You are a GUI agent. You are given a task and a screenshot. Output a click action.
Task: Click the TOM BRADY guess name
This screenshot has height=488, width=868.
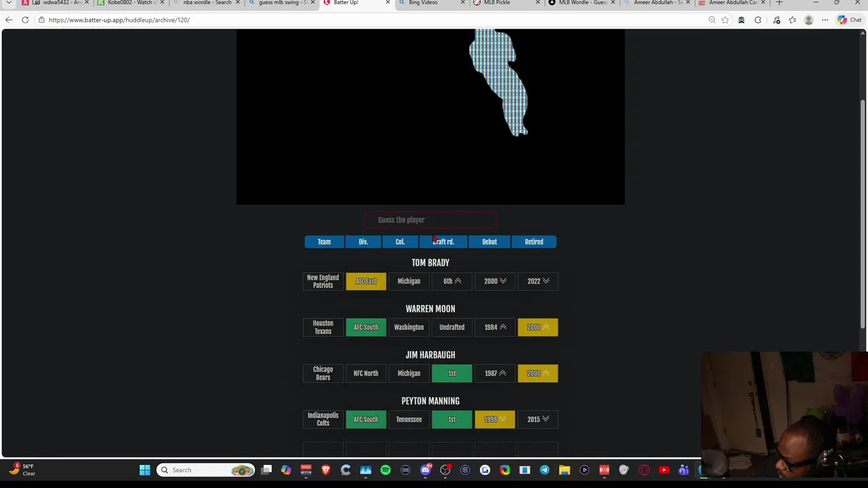click(431, 263)
